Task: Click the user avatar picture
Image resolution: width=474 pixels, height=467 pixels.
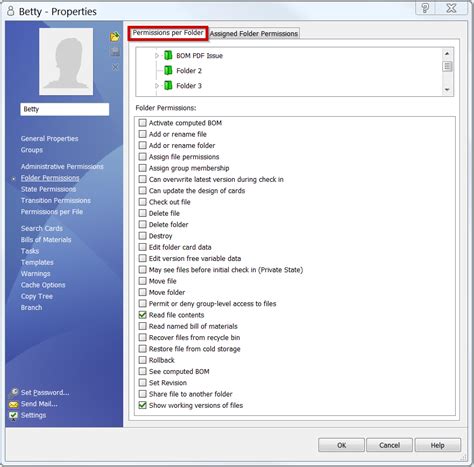Action: pos(66,61)
